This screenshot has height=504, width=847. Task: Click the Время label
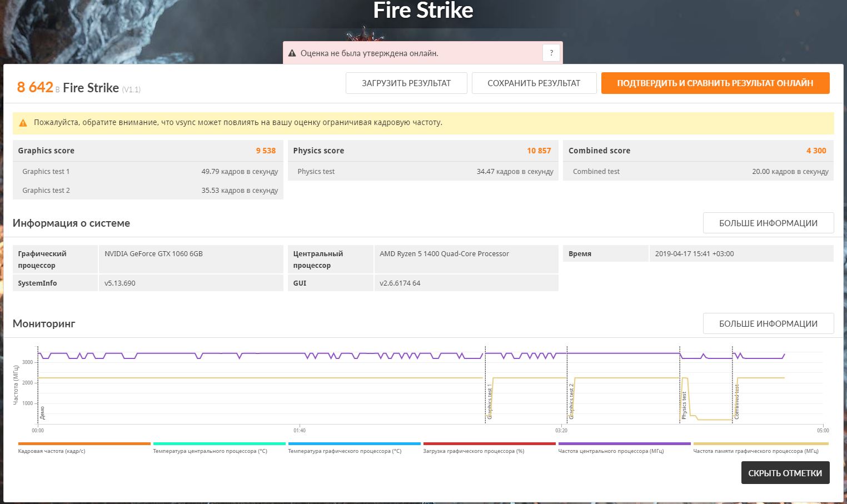pyautogui.click(x=580, y=254)
